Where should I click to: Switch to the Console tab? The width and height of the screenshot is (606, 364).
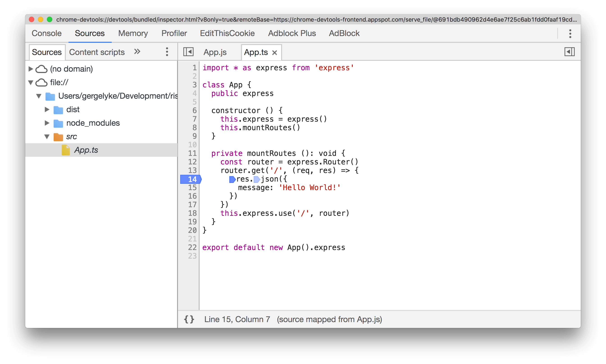(x=47, y=34)
